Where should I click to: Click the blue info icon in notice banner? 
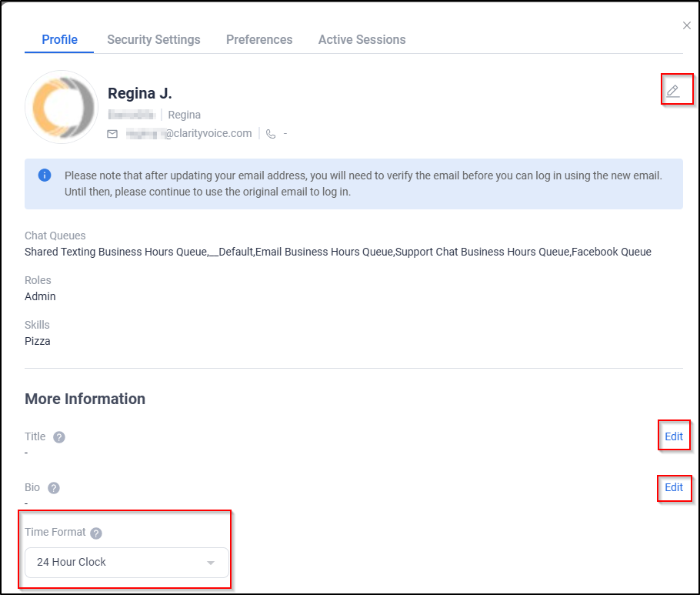45,175
